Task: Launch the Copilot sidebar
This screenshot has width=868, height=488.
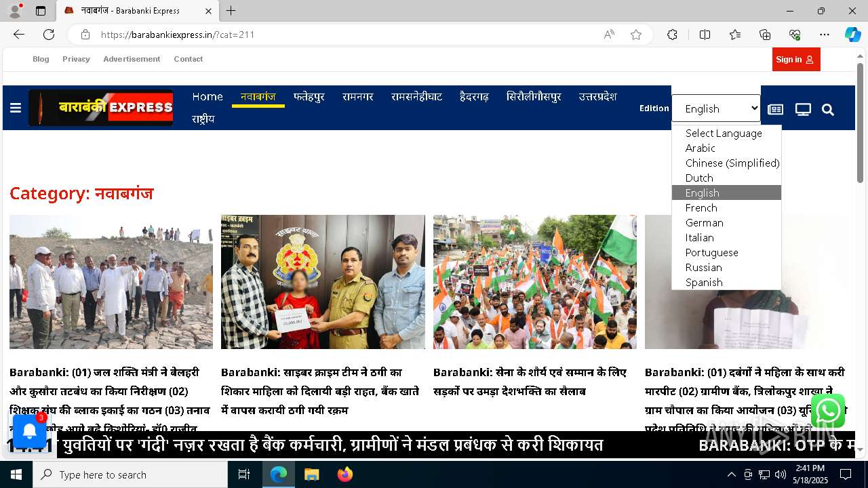Action: tap(852, 35)
